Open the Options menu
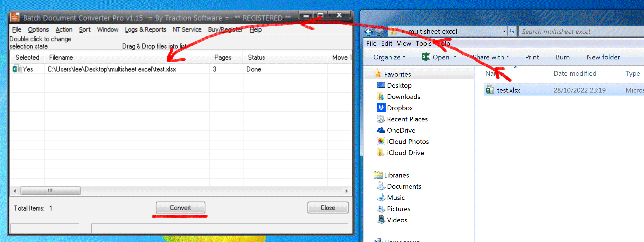The image size is (644, 242). pyautogui.click(x=38, y=29)
